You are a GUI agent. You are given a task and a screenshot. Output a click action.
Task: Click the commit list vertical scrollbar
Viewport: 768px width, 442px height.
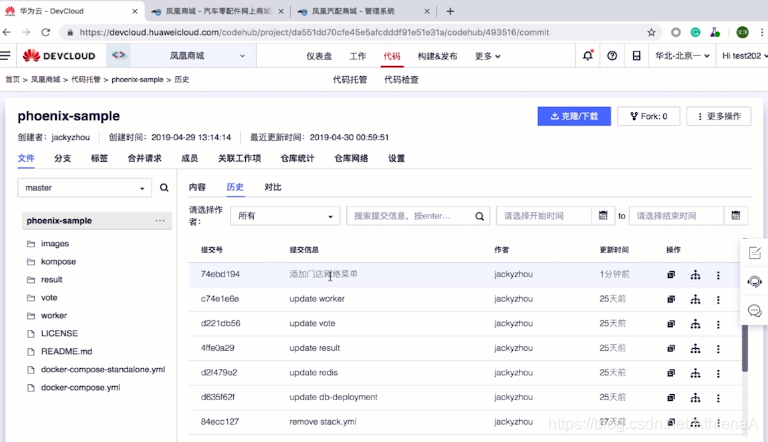[x=744, y=348]
